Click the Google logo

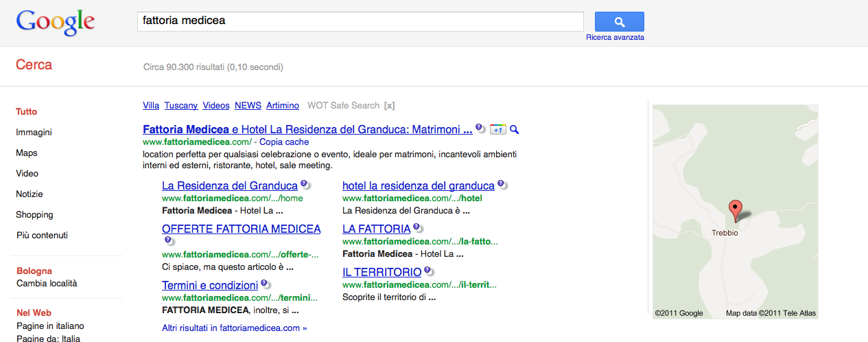[x=55, y=23]
